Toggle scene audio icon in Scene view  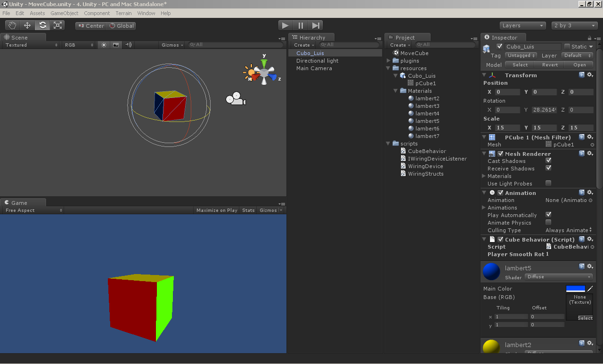coord(128,45)
